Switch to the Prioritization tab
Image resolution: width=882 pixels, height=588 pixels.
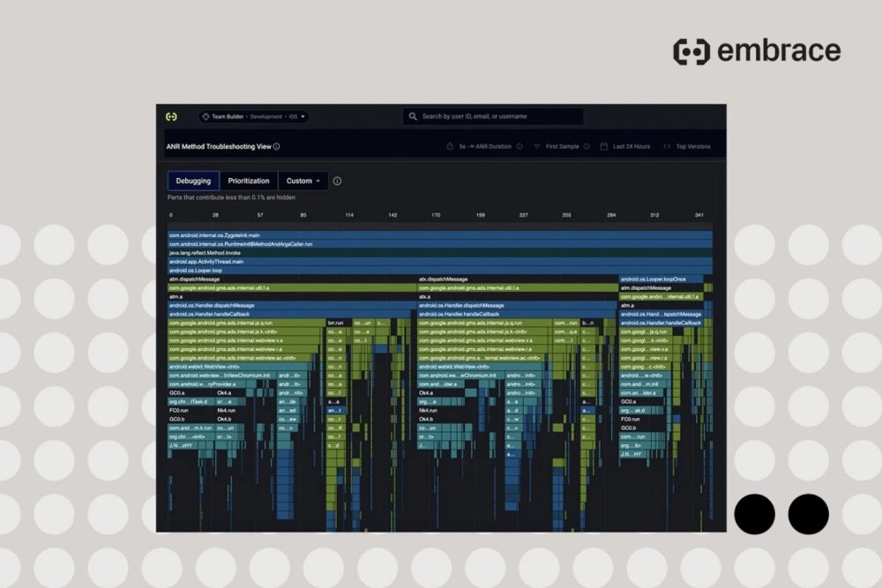[x=249, y=181]
